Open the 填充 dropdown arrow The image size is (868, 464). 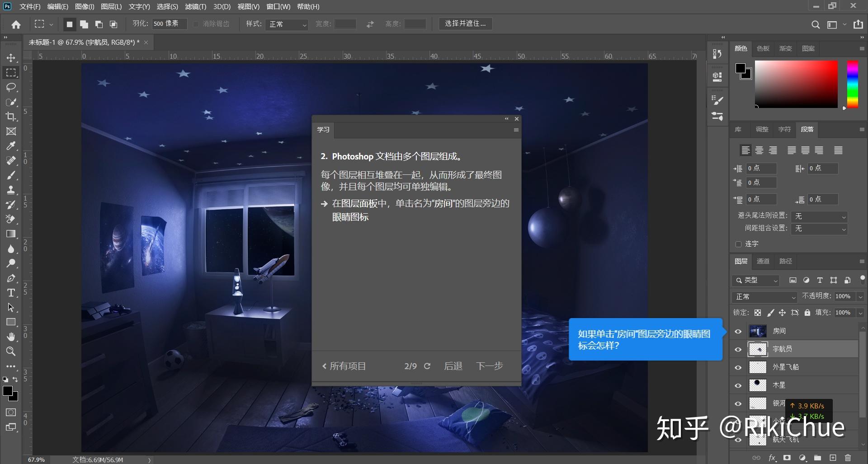click(860, 313)
